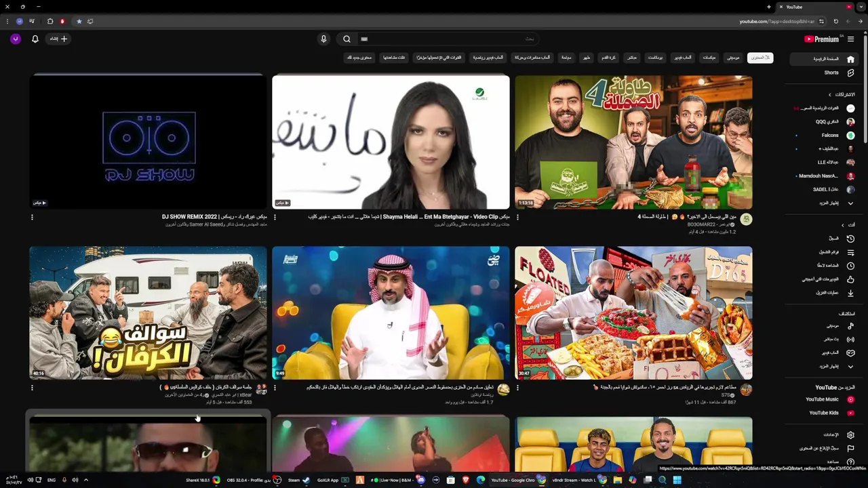Switch the ENG input language indicator

pyautogui.click(x=52, y=480)
